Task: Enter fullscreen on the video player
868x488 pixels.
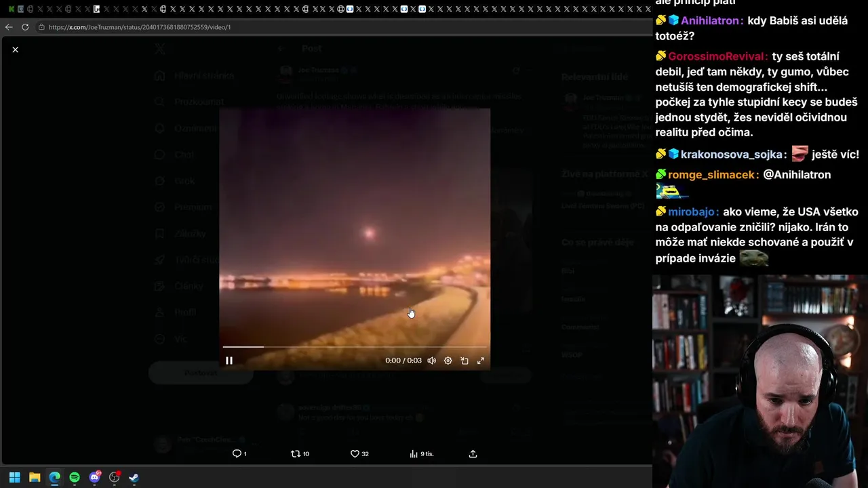Action: 481,361
